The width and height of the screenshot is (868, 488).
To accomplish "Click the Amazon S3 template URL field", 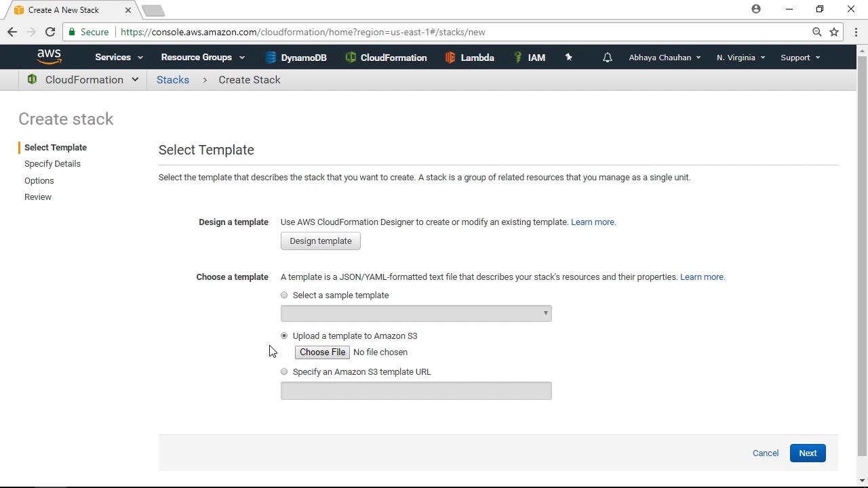I will [416, 391].
